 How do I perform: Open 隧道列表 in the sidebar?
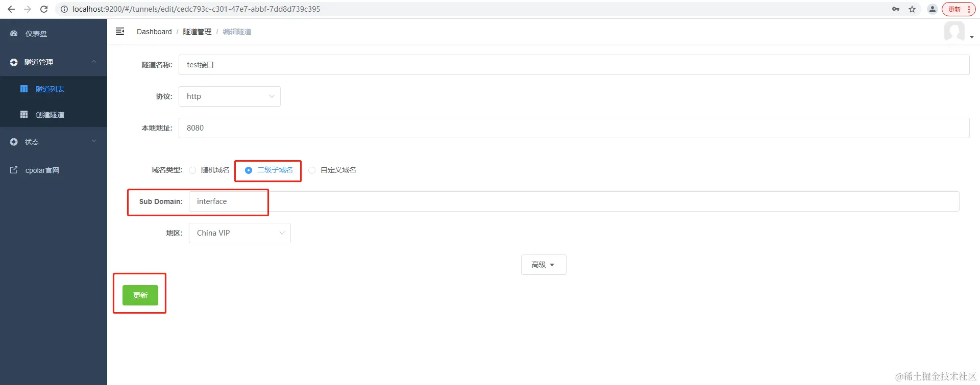[54, 89]
